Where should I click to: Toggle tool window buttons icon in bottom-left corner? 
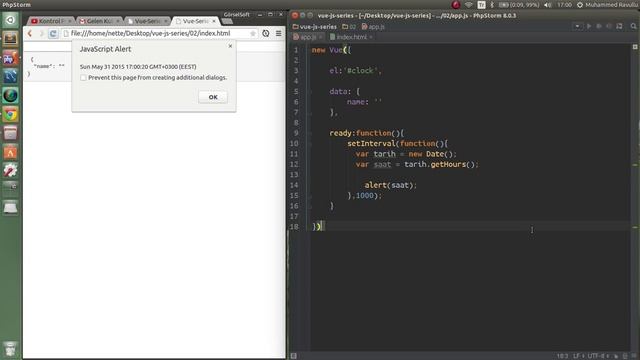coord(293,356)
